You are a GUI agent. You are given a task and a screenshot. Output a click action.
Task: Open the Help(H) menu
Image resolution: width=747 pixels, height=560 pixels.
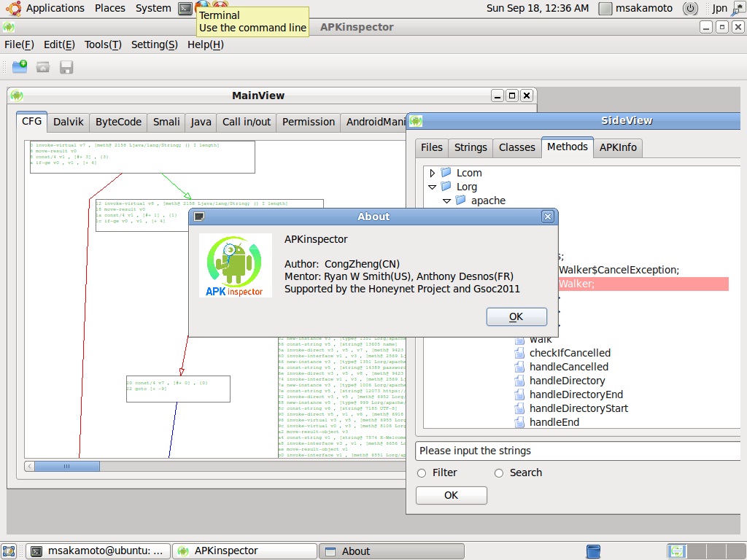click(x=205, y=44)
